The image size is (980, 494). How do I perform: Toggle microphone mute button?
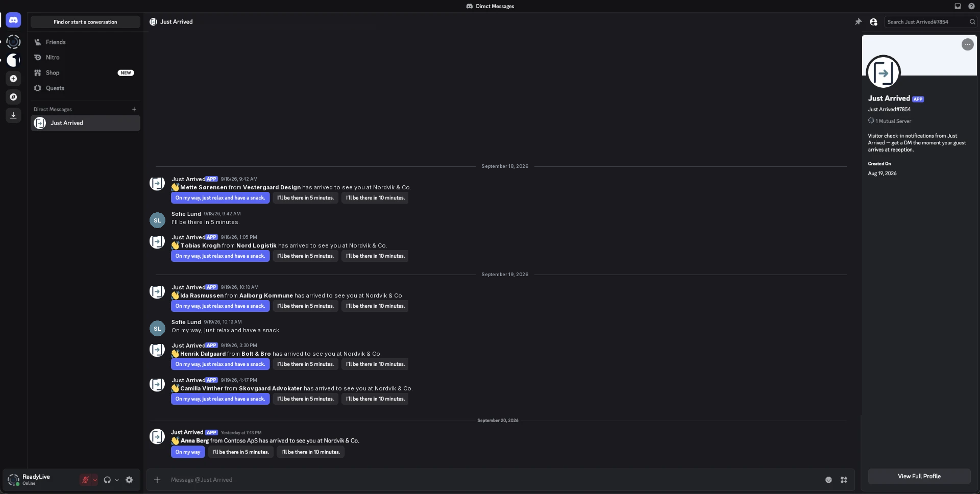click(x=85, y=480)
